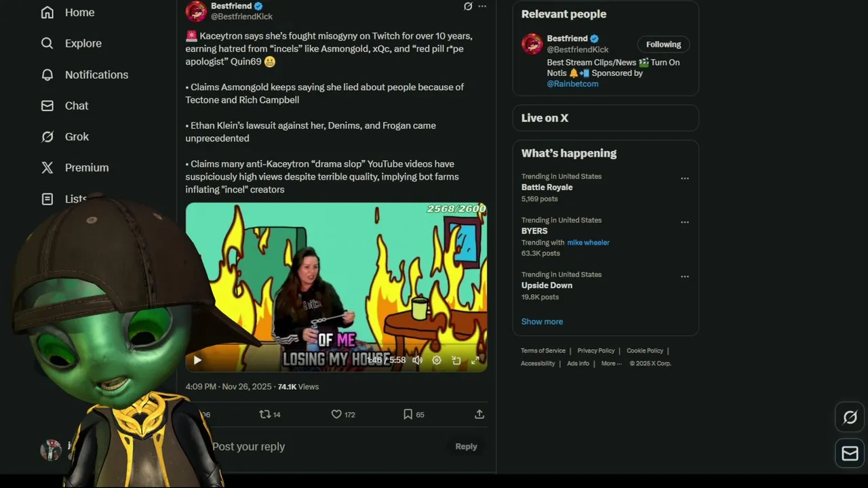
Task: Open Cookie Policy link
Action: click(645, 351)
